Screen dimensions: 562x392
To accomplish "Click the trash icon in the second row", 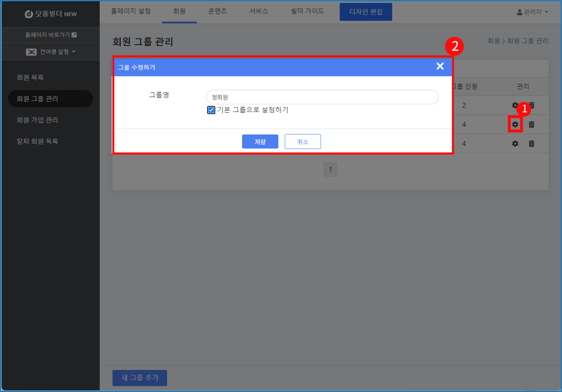I will [x=531, y=124].
